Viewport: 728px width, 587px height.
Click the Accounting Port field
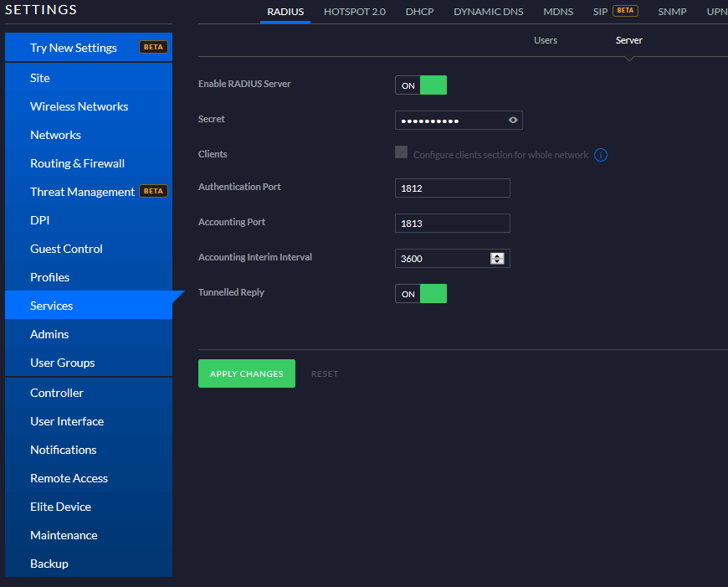pyautogui.click(x=452, y=224)
